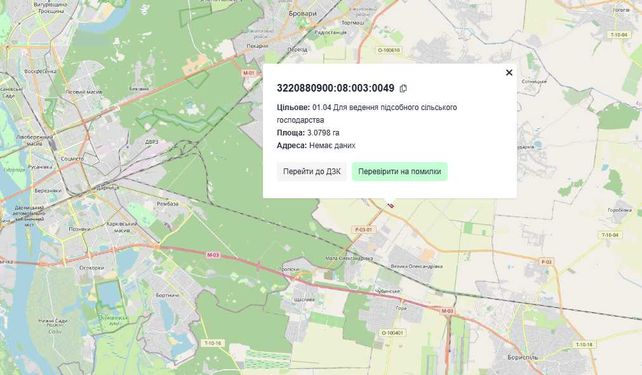Click the O-100401 road shield
Image resolution: width=642 pixels, height=375 pixels.
click(392, 333)
